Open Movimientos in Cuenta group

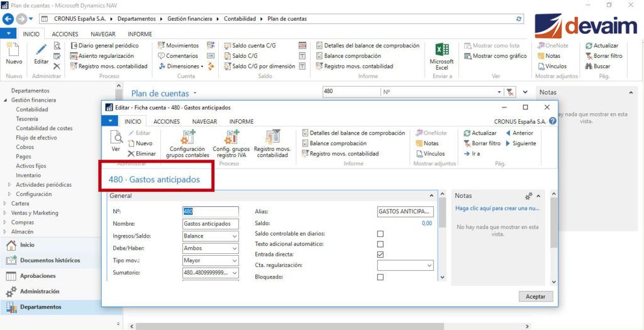coord(178,45)
